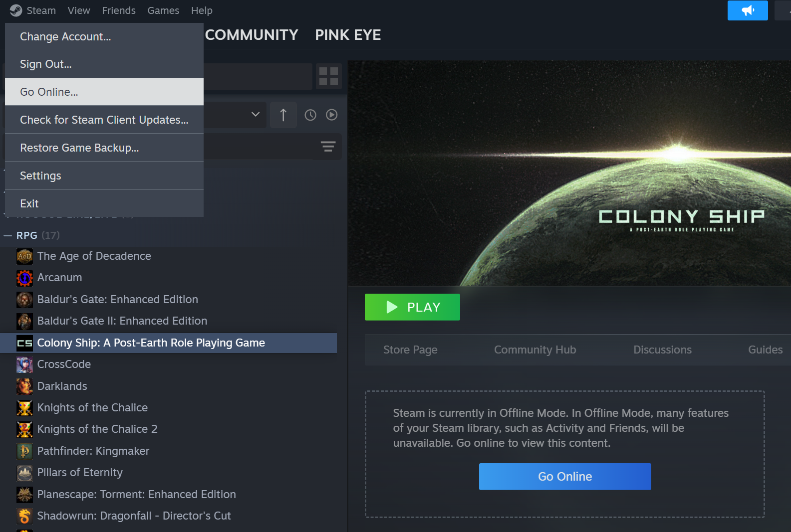Click the blue Go Online button
The height and width of the screenshot is (532, 791).
coord(565,477)
